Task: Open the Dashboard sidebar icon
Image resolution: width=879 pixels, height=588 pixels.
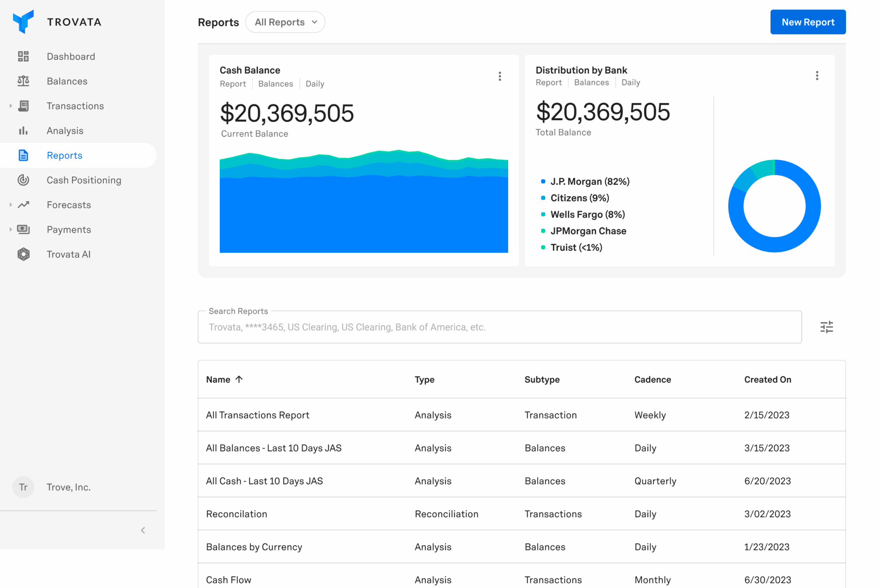Action: (23, 56)
